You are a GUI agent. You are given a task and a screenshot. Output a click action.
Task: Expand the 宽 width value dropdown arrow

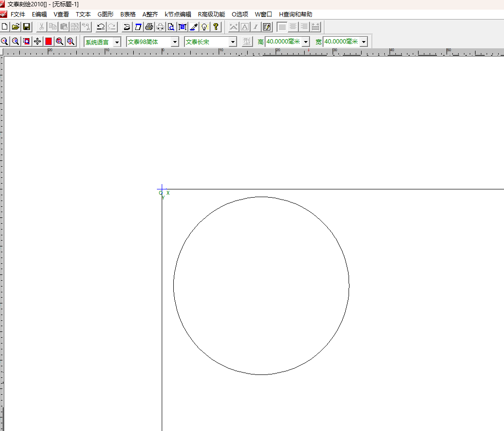(x=364, y=42)
